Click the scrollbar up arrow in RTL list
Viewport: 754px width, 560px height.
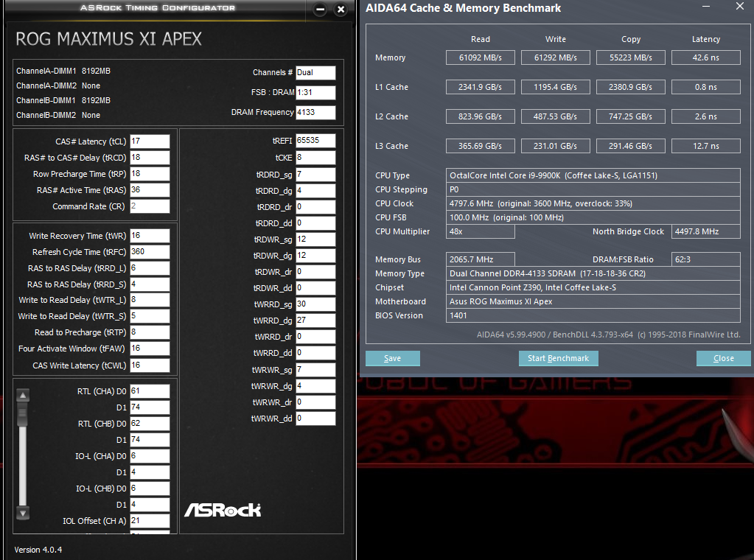[23, 396]
